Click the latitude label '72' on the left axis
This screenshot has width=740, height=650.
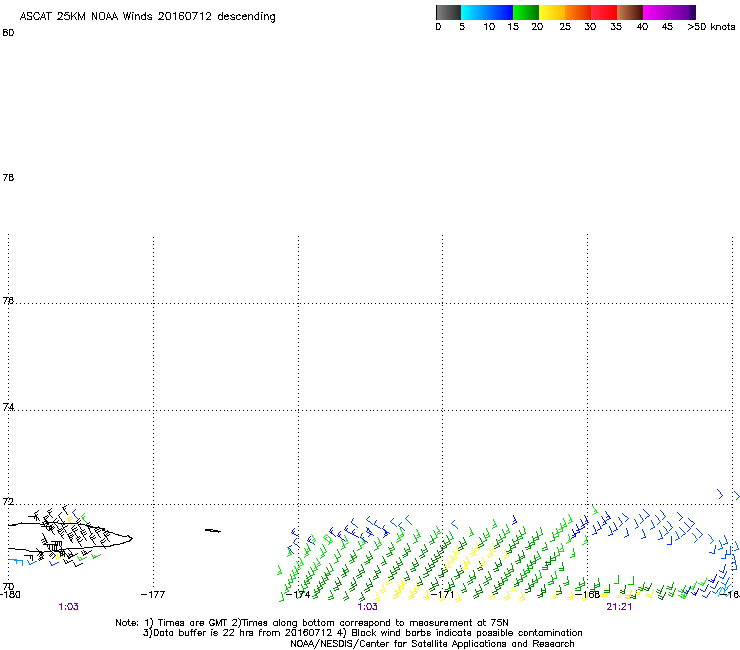click(8, 501)
